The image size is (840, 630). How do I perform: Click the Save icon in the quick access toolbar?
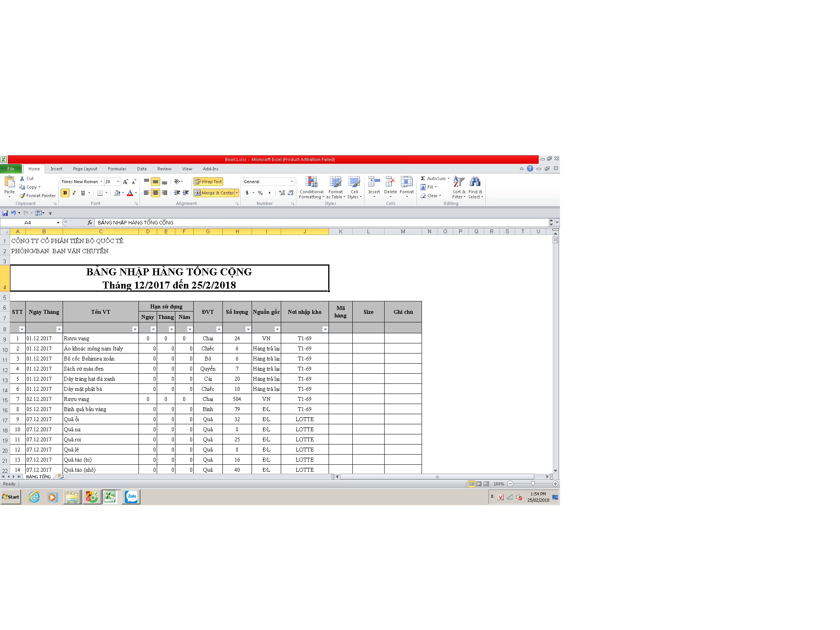pyautogui.click(x=5, y=213)
